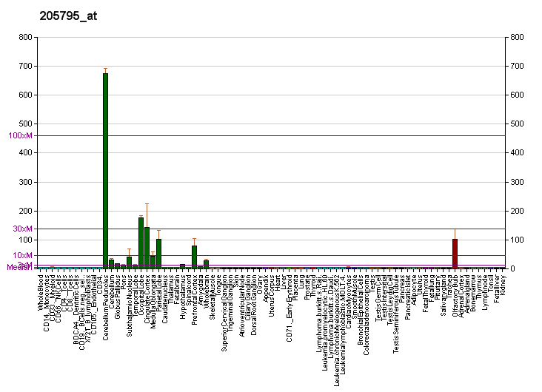The image size is (542, 392).
Task: Click the 10xM threshold label
Action: [x=23, y=255]
